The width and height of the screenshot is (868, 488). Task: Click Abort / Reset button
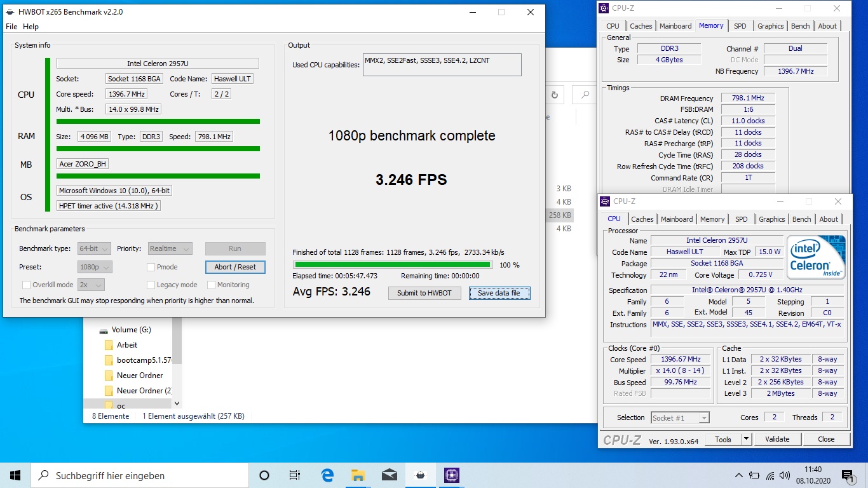click(235, 267)
